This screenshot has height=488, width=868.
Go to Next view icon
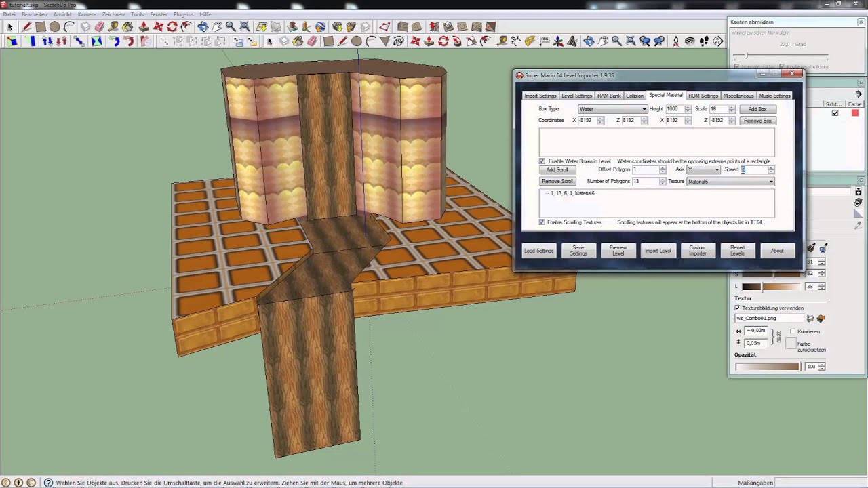click(658, 41)
